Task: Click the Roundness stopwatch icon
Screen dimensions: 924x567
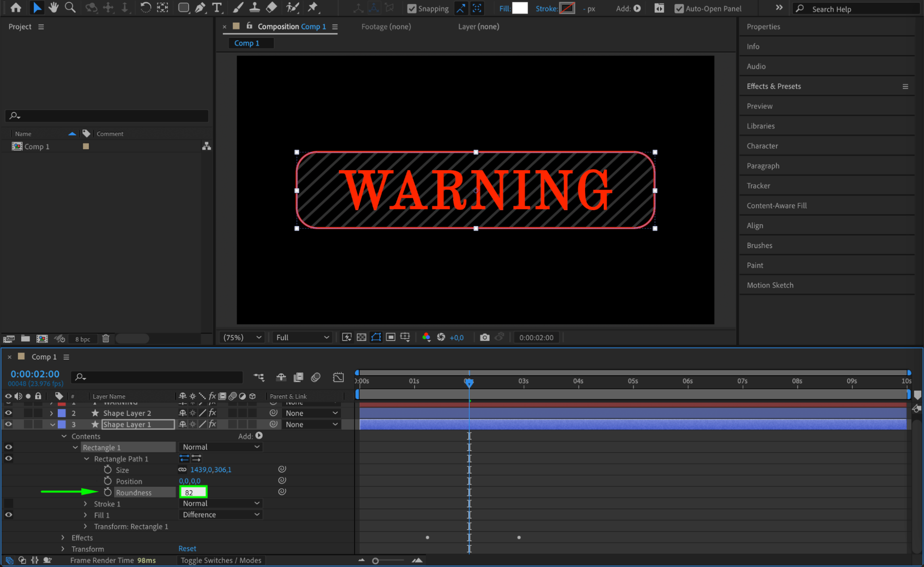Action: click(108, 492)
